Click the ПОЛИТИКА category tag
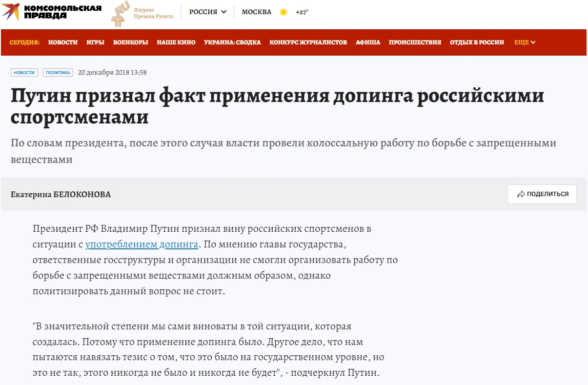 point(58,73)
